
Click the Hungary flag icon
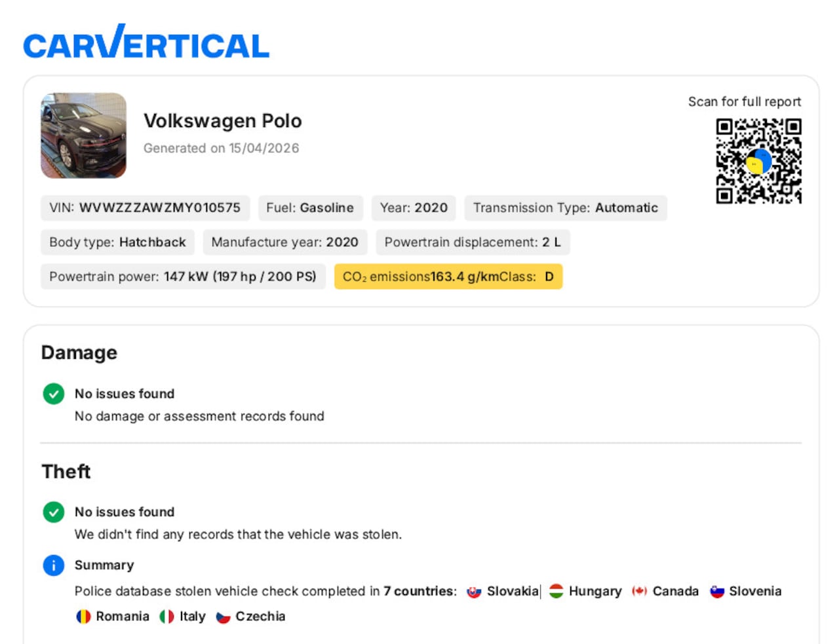pyautogui.click(x=556, y=592)
